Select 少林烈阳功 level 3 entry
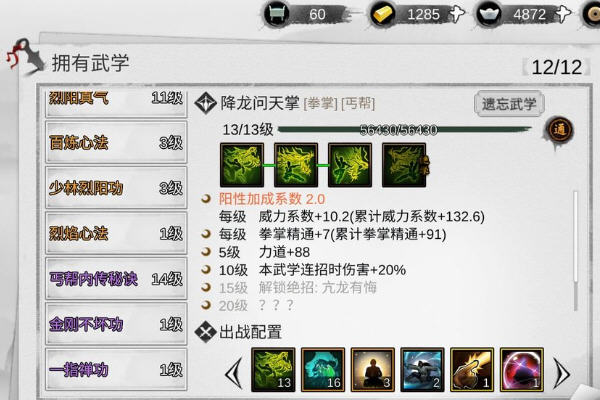Image resolution: width=600 pixels, height=400 pixels. coord(116,188)
